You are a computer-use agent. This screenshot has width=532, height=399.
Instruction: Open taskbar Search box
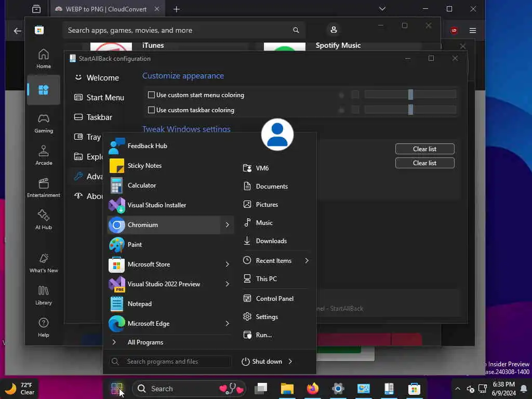[189, 389]
